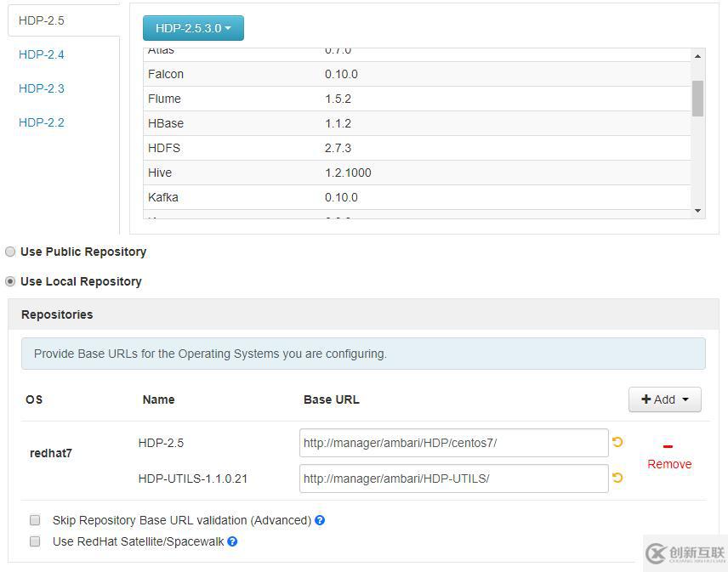Select the HBase service row
The height and width of the screenshot is (572, 728).
pos(417,123)
